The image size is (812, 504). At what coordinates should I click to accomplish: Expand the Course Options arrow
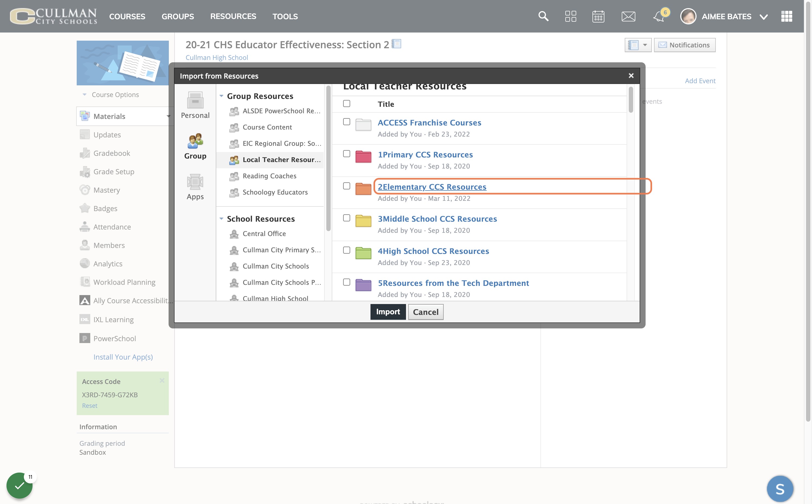[84, 95]
